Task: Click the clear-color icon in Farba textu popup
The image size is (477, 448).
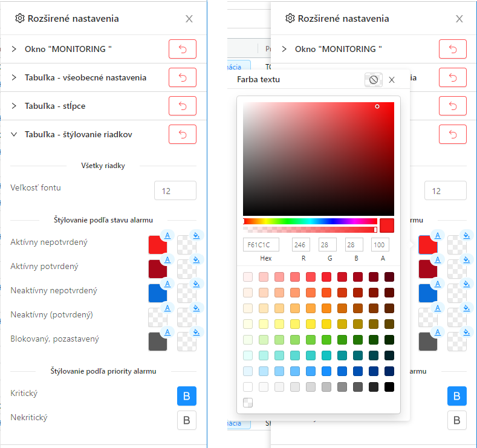Action: (374, 80)
